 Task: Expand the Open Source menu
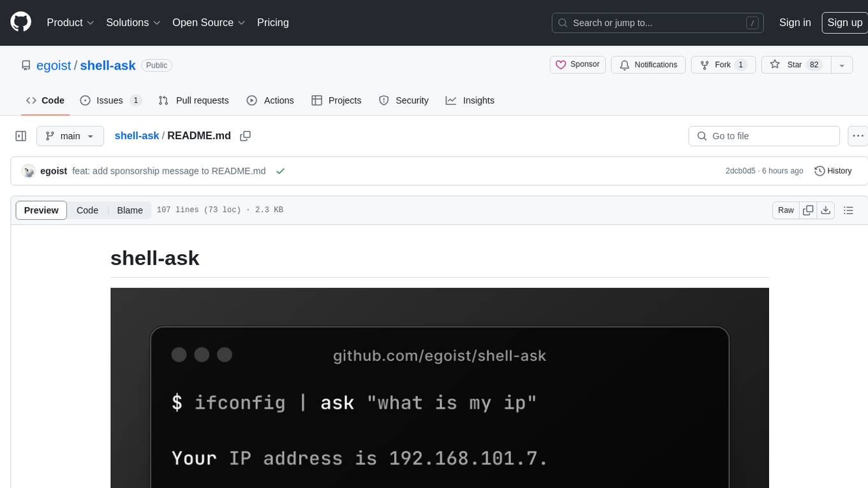[209, 22]
